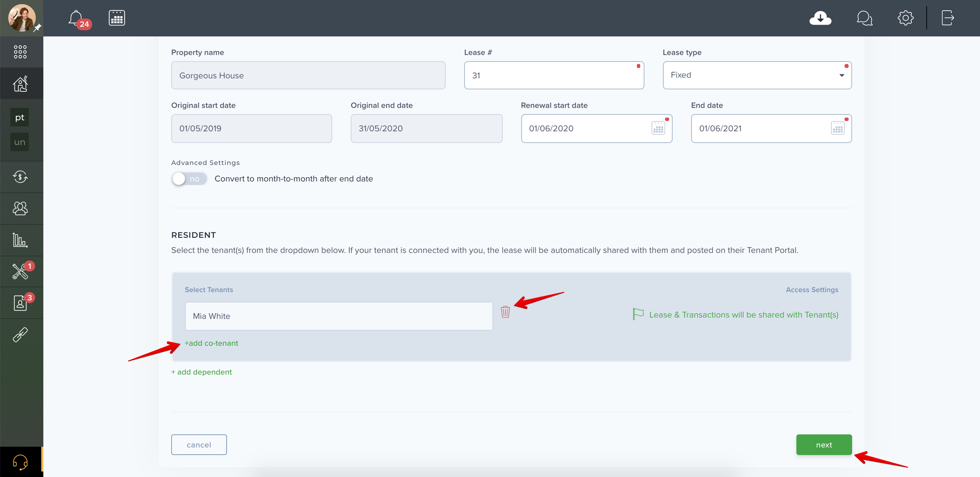Screen dimensions: 980x477
Task: Click Lease & Transactions shared access setting
Action: click(744, 315)
